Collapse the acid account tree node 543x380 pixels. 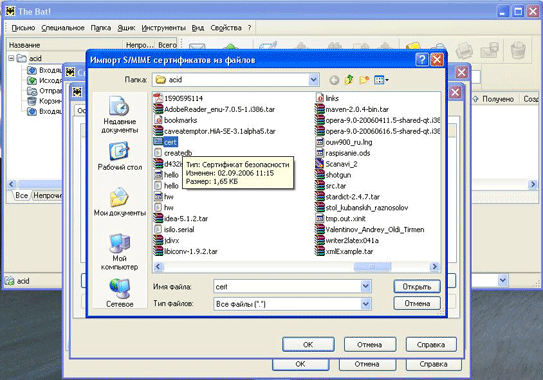[x=11, y=58]
